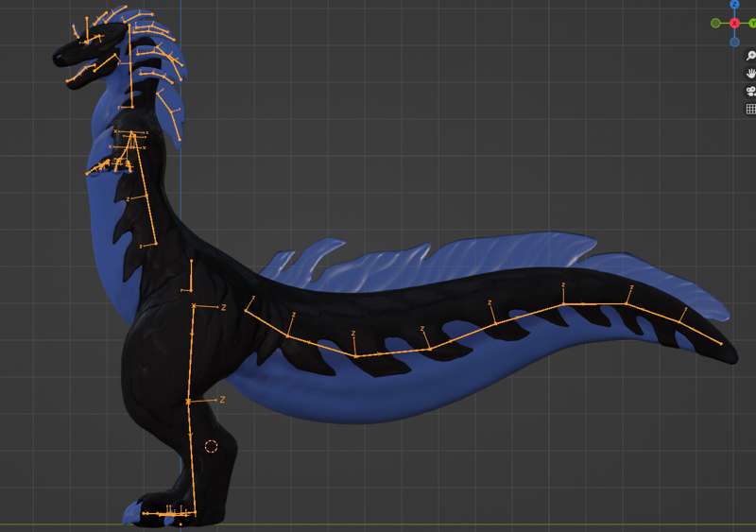Select the dark blue negative Z axis handle
This screenshot has width=756, height=532.
tap(734, 42)
